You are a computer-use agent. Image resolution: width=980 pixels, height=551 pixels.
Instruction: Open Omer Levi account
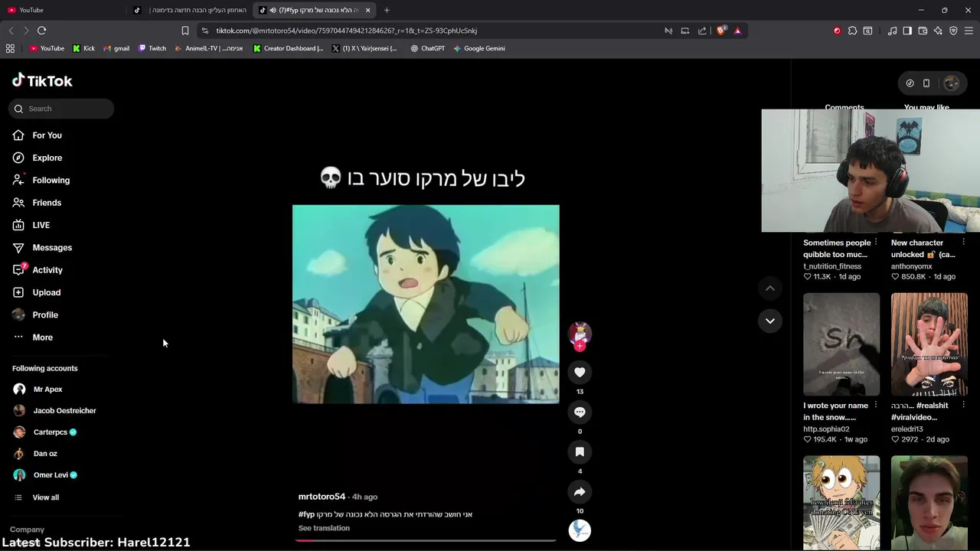(x=51, y=475)
